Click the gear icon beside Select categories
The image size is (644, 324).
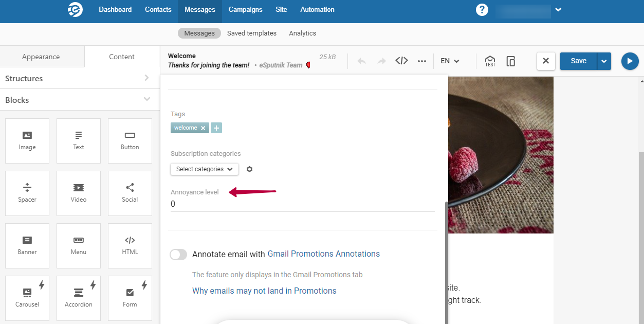pyautogui.click(x=250, y=169)
